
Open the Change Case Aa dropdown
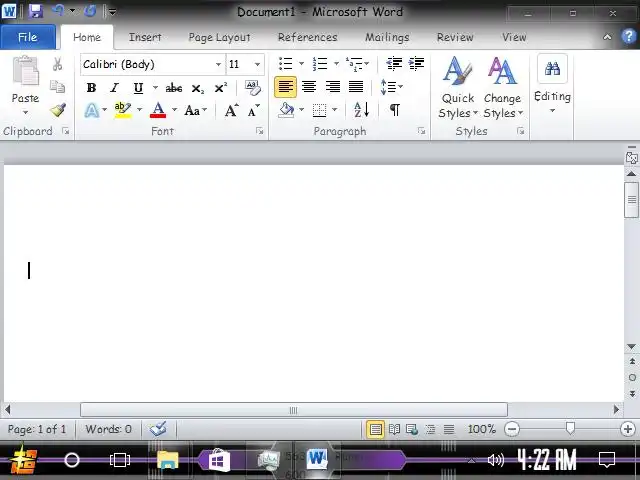(196, 110)
